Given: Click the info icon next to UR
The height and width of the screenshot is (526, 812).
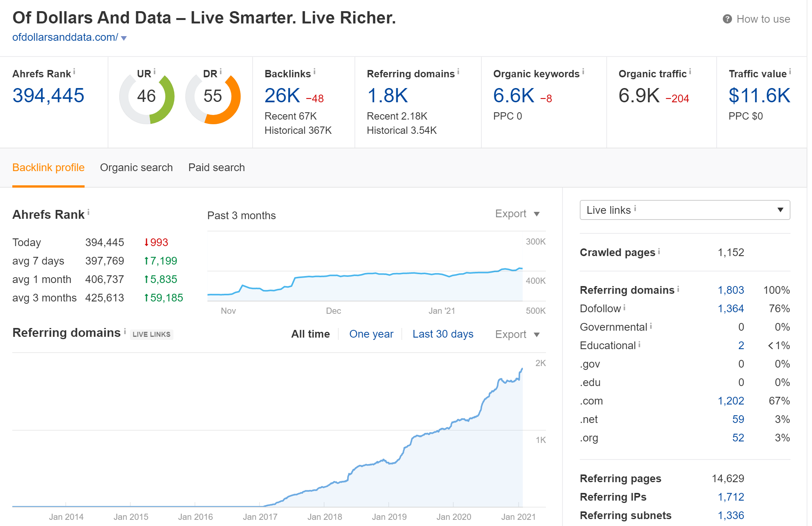Looking at the screenshot, I should (155, 71).
